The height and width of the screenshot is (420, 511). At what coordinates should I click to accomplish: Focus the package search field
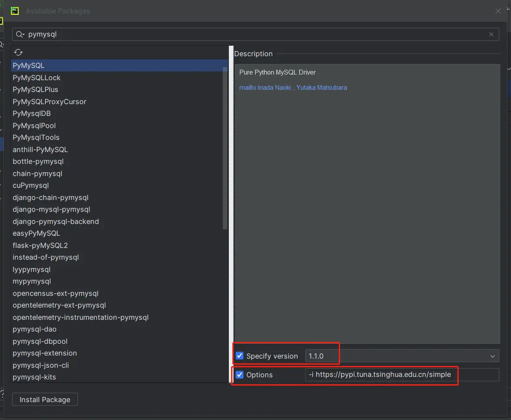pos(255,34)
